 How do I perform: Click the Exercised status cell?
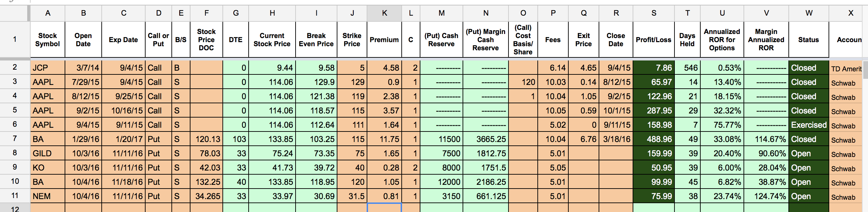tap(808, 125)
